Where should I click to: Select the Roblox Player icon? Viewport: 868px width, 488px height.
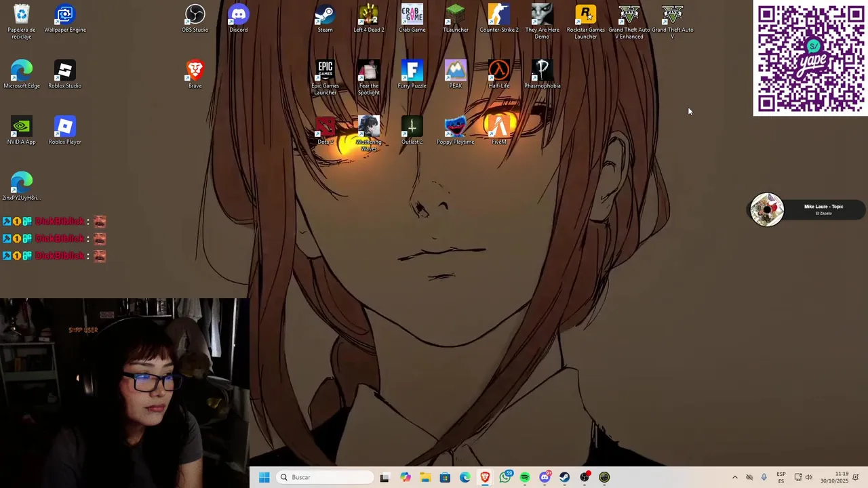(x=65, y=131)
